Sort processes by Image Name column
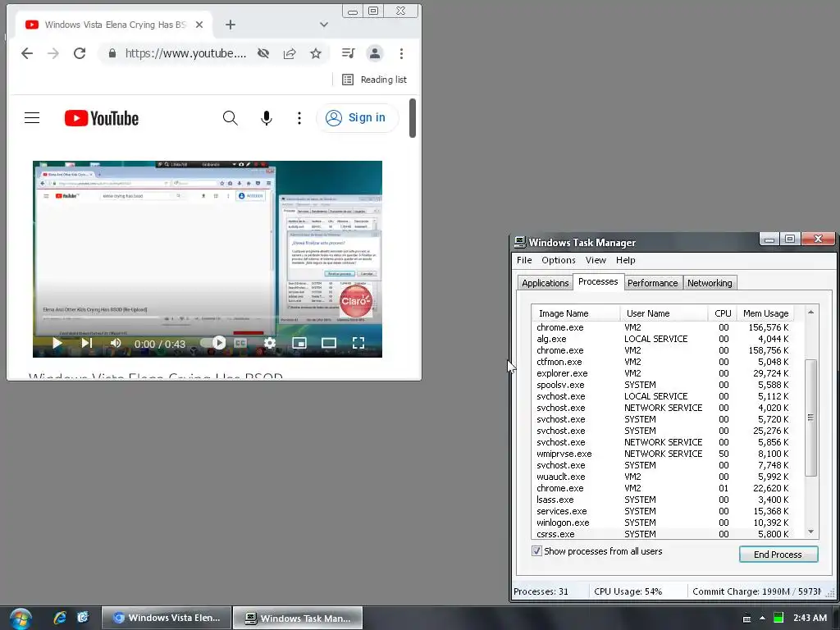 (575, 313)
